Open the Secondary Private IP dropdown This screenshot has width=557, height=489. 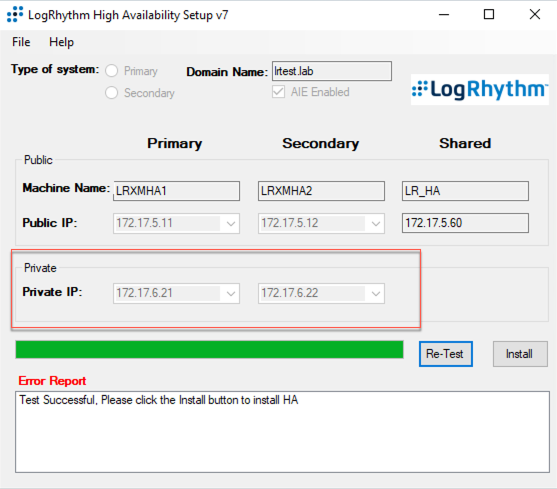pyautogui.click(x=375, y=293)
